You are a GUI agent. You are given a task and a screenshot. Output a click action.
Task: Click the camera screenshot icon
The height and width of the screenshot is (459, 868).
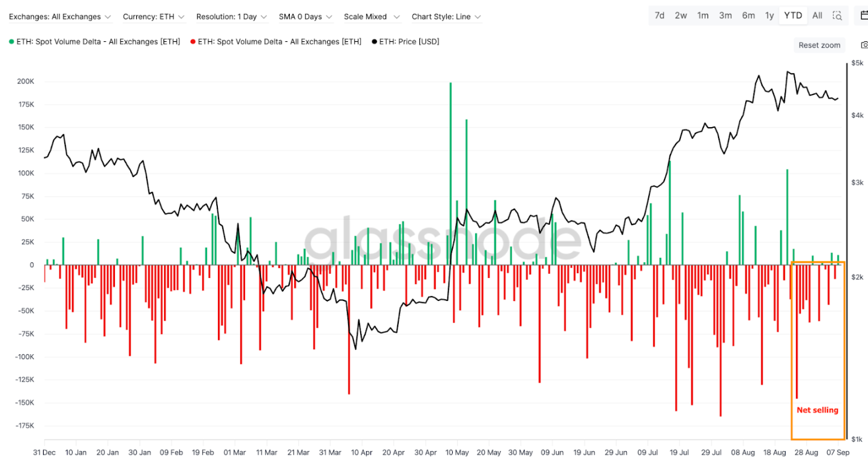(864, 45)
